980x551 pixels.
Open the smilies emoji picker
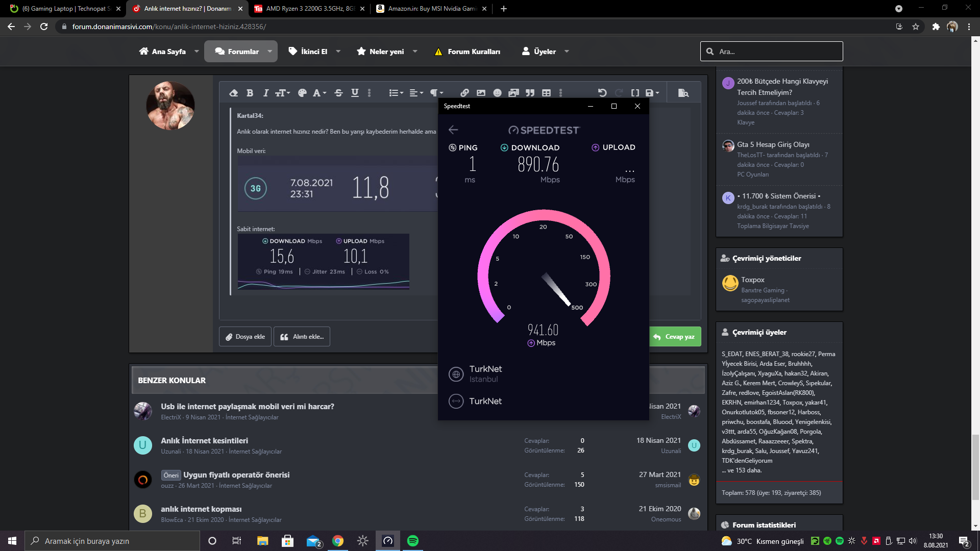click(498, 93)
